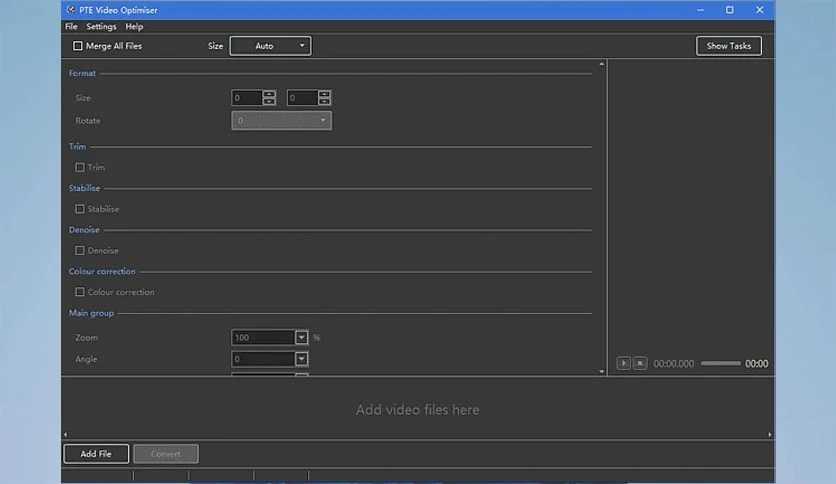This screenshot has height=484, width=836.
Task: Minimize the PTE Video Optimiser window
Action: 701,10
